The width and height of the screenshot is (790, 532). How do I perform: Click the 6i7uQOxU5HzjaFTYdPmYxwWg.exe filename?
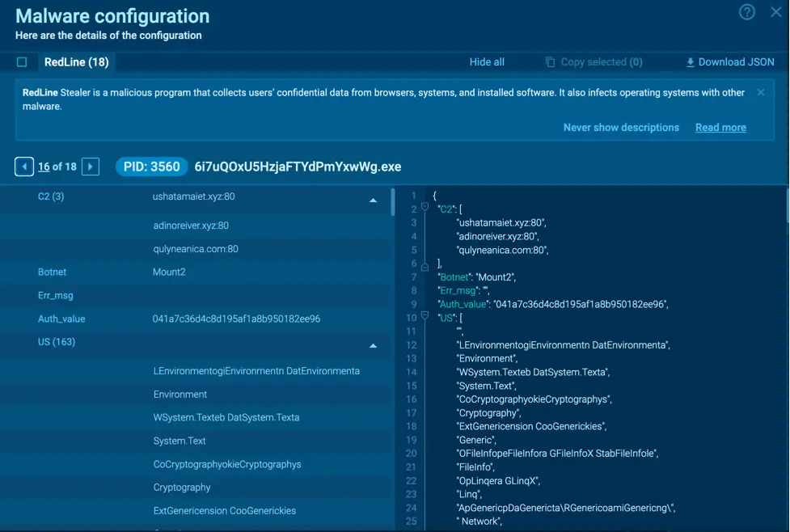point(298,167)
